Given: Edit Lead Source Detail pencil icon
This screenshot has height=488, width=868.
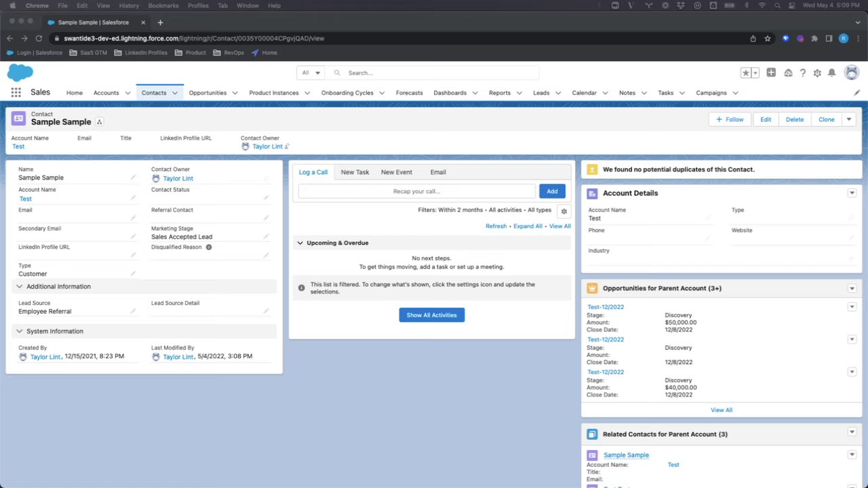Looking at the screenshot, I should coord(266,311).
